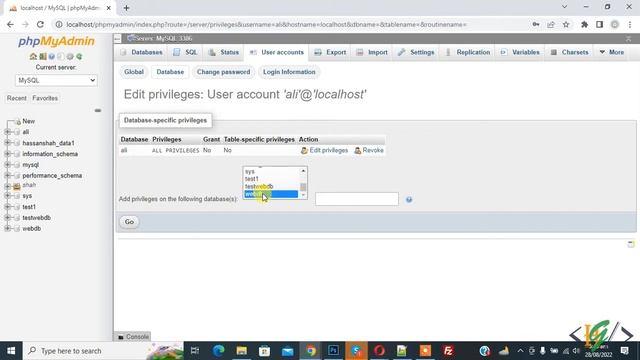Select testwebdb in the database list box
640x360 pixels.
(x=271, y=187)
